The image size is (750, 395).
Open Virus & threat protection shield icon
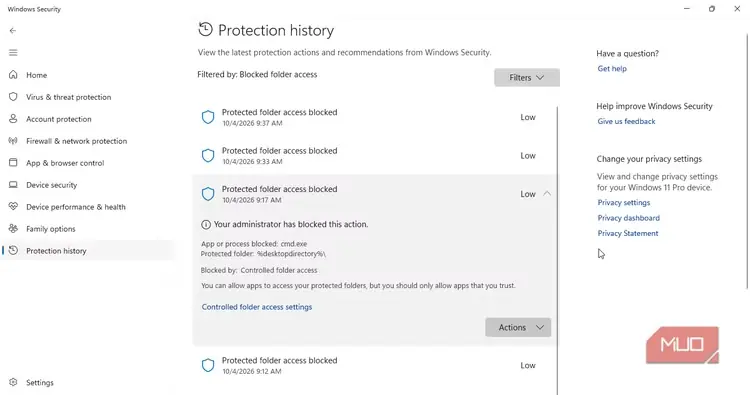pos(13,97)
